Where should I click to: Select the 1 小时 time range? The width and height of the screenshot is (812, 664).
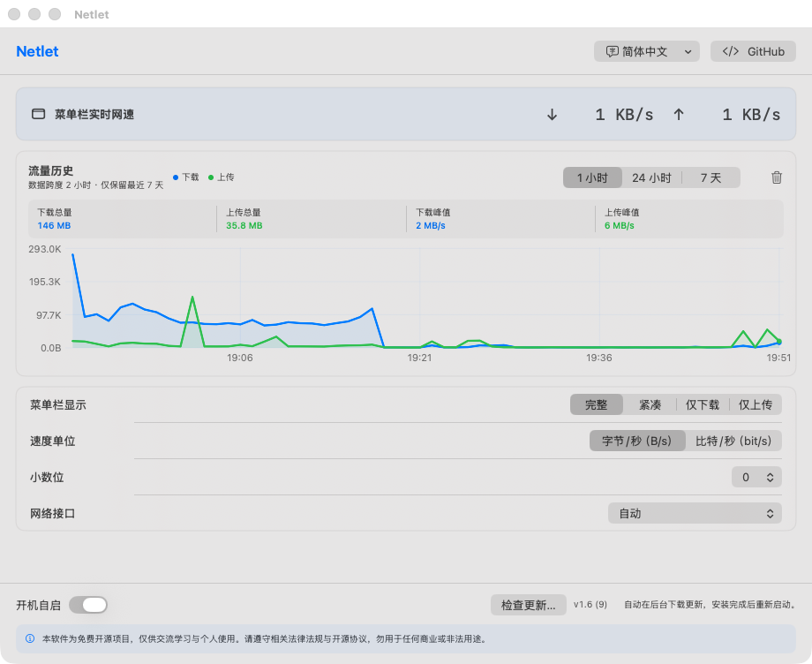(592, 177)
